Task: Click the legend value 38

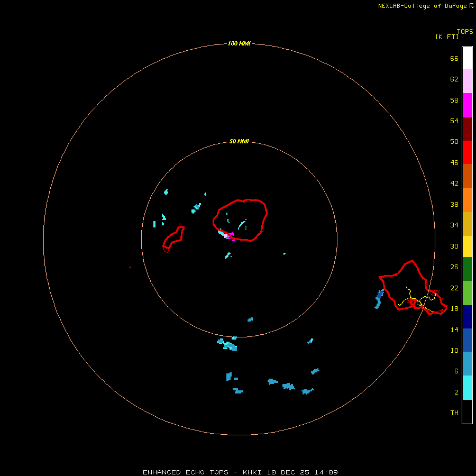Action: [x=454, y=204]
